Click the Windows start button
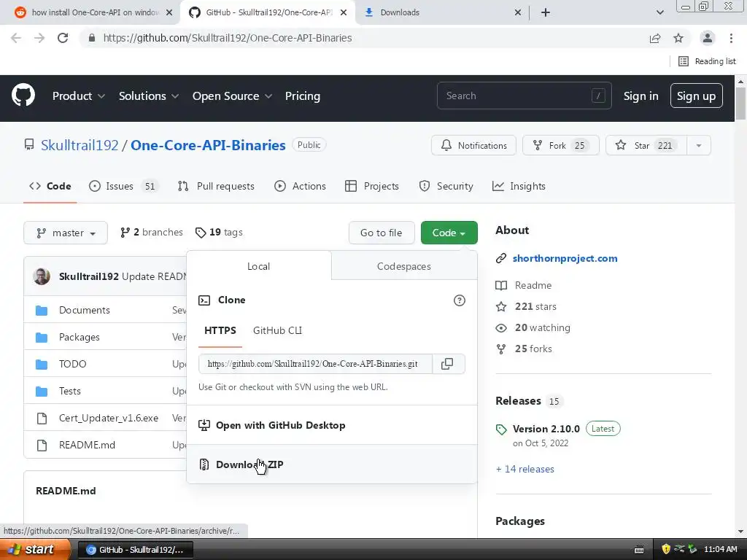 34,549
